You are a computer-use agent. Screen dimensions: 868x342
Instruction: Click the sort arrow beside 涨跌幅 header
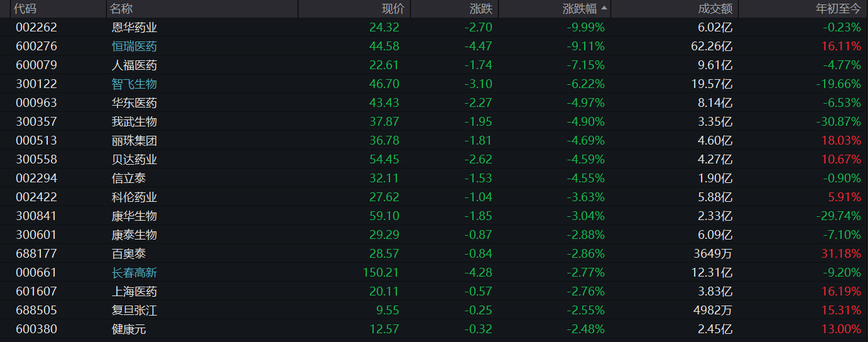604,9
